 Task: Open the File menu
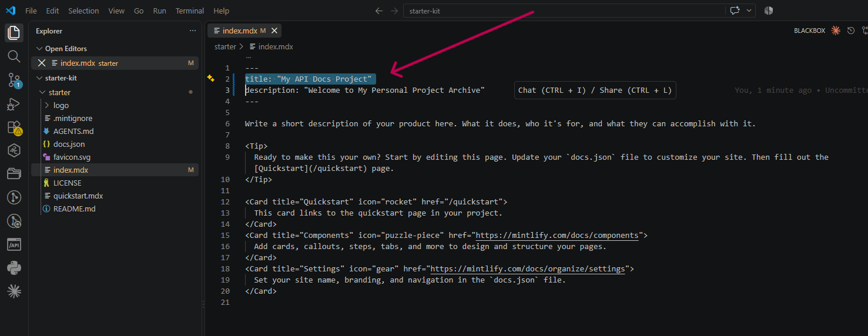pyautogui.click(x=31, y=11)
